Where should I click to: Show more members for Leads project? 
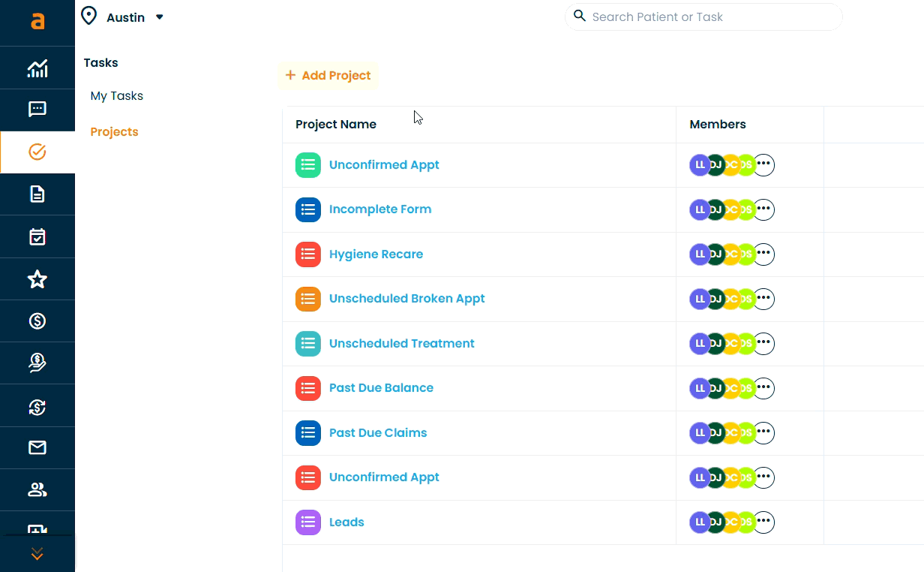pyautogui.click(x=763, y=522)
